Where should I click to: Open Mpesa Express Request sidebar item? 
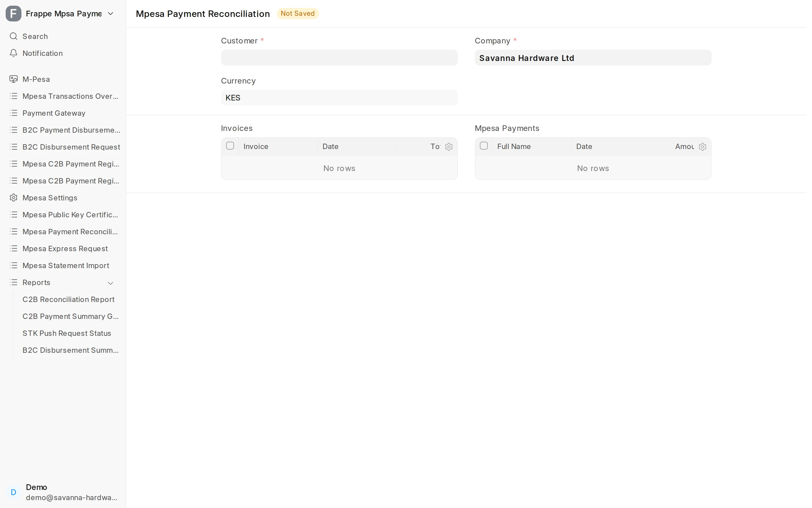pos(63,248)
